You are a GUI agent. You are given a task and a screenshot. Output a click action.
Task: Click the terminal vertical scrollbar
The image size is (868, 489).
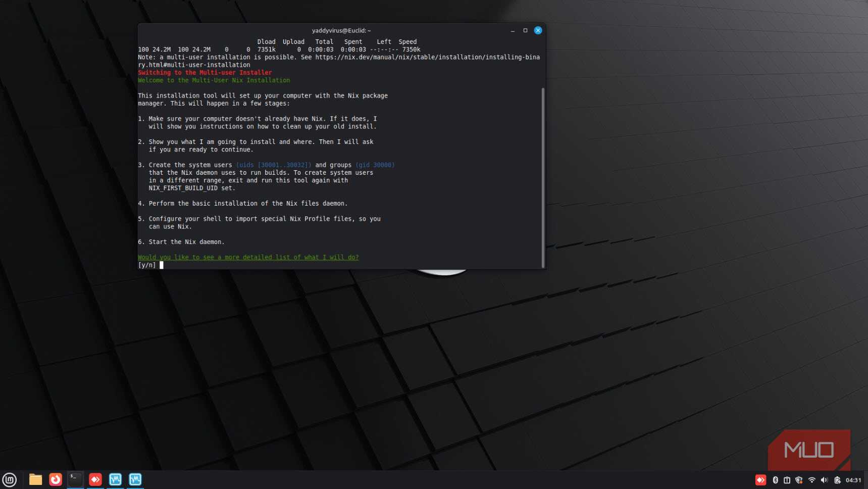pos(543,177)
